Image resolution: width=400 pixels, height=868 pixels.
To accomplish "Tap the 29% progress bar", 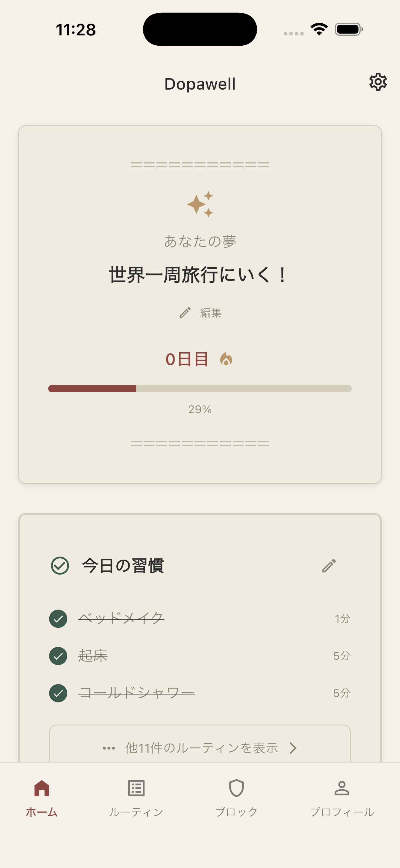I will 200,389.
